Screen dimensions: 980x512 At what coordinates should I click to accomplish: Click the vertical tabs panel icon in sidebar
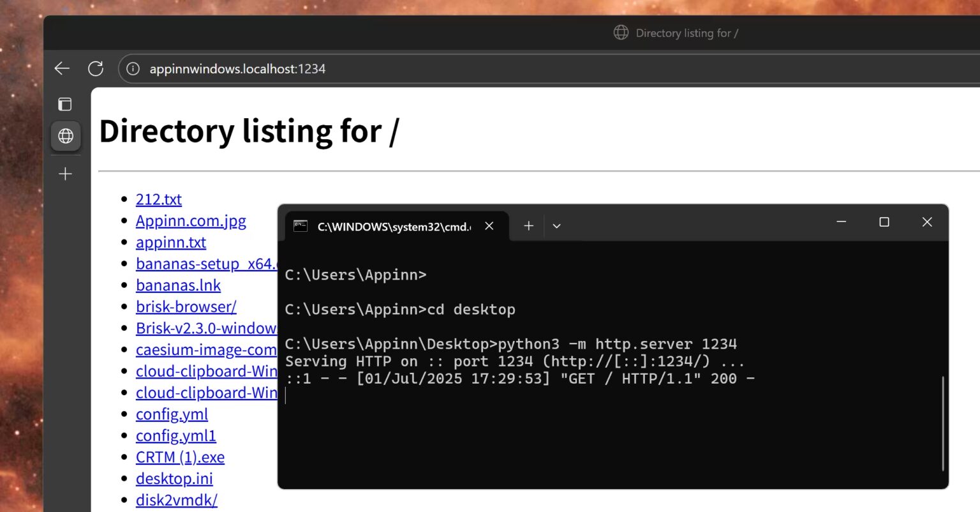[64, 103]
